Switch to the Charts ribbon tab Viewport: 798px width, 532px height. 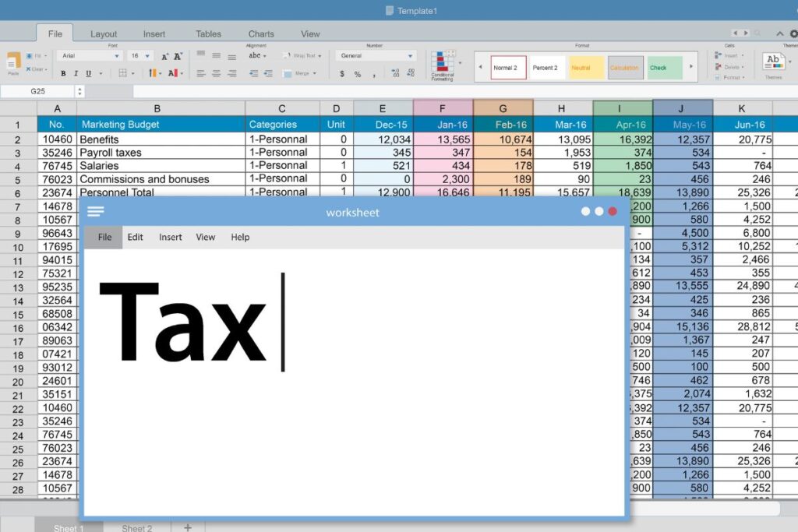coord(261,34)
